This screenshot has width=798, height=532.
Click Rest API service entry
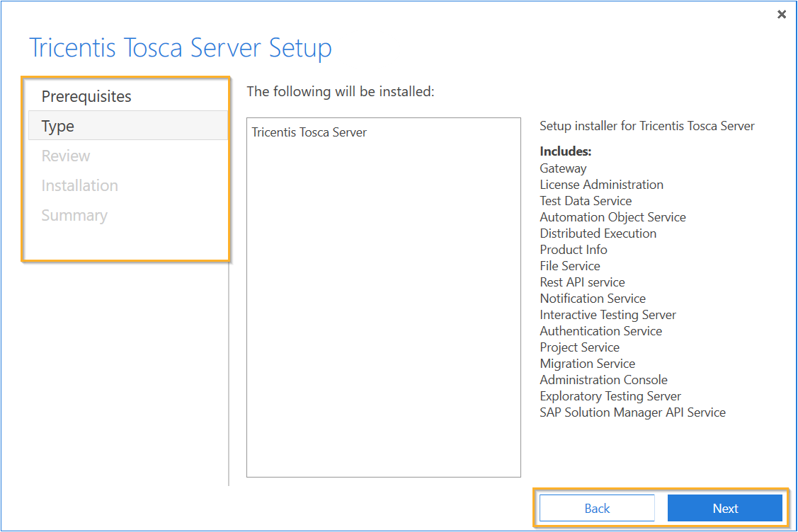[x=582, y=282]
